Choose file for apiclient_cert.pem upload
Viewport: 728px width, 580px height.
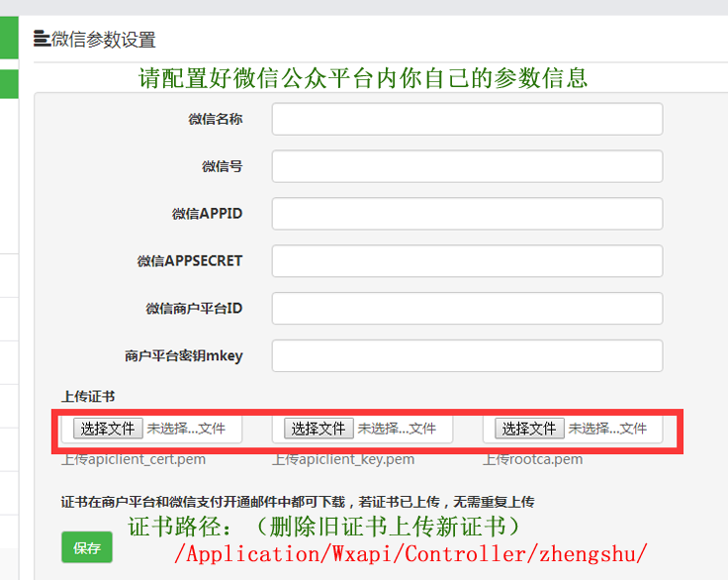click(x=108, y=428)
